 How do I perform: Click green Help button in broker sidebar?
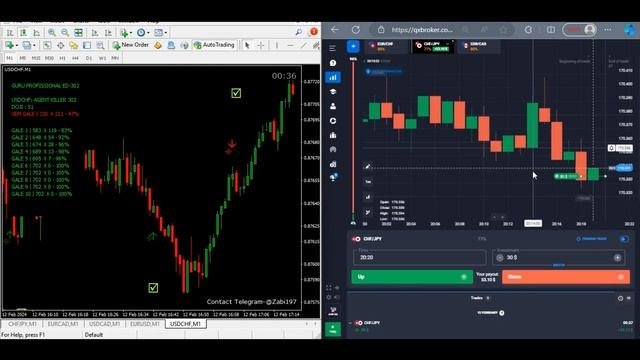[x=333, y=329]
